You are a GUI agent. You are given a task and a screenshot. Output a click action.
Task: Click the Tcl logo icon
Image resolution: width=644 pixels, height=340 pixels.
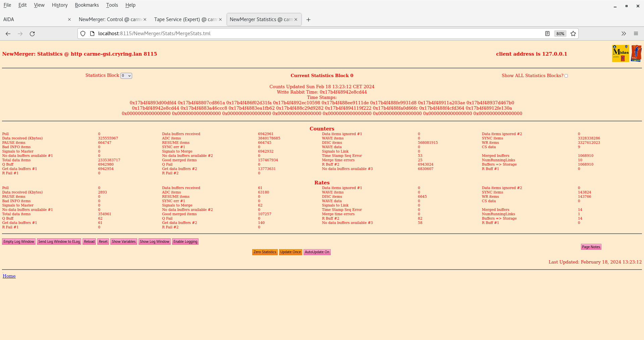[x=636, y=53]
